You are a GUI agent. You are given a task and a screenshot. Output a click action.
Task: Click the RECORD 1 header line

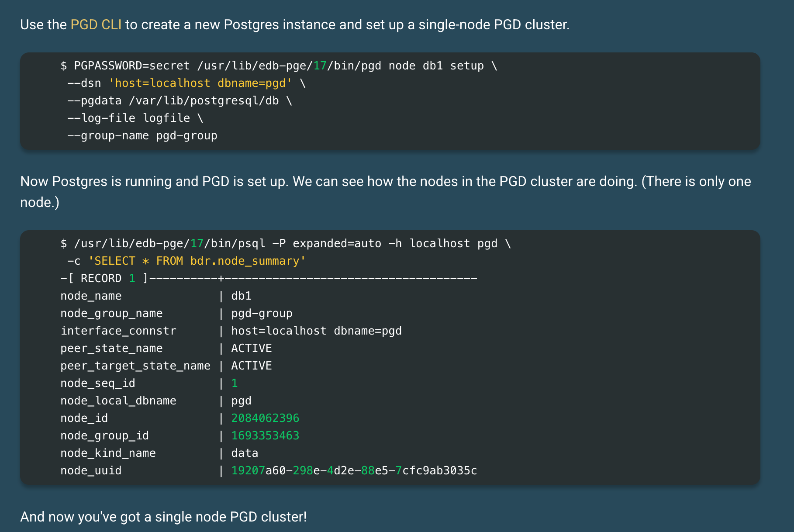click(x=269, y=278)
